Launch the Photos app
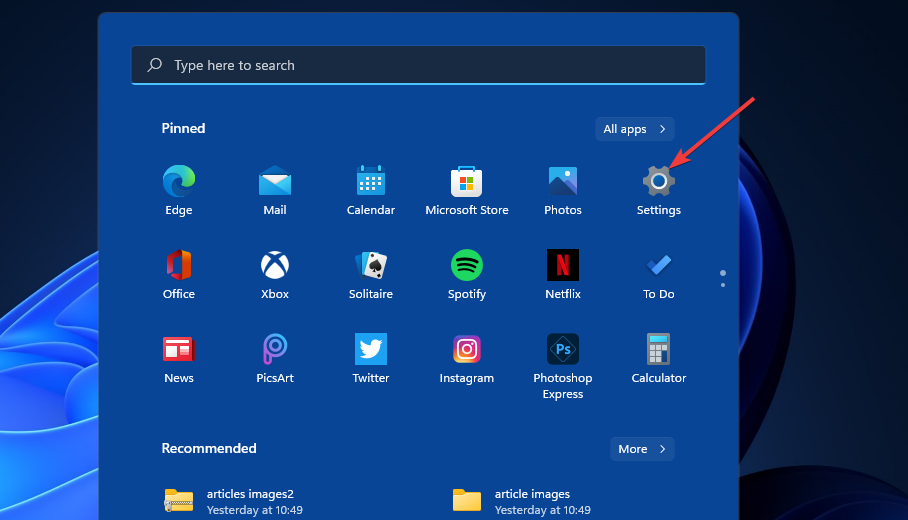The width and height of the screenshot is (908, 520). pos(563,191)
